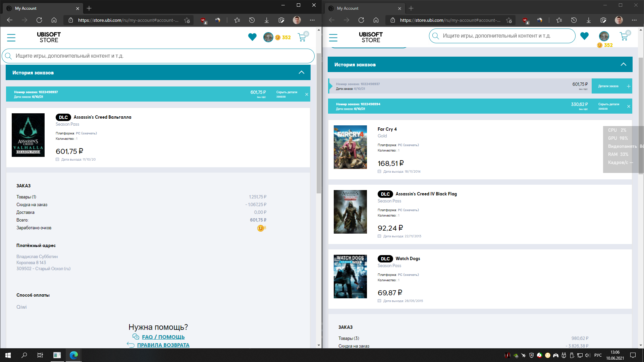This screenshot has width=644, height=362.
Task: Open hamburger menu in right Ubisoft Store window
Action: point(333,38)
